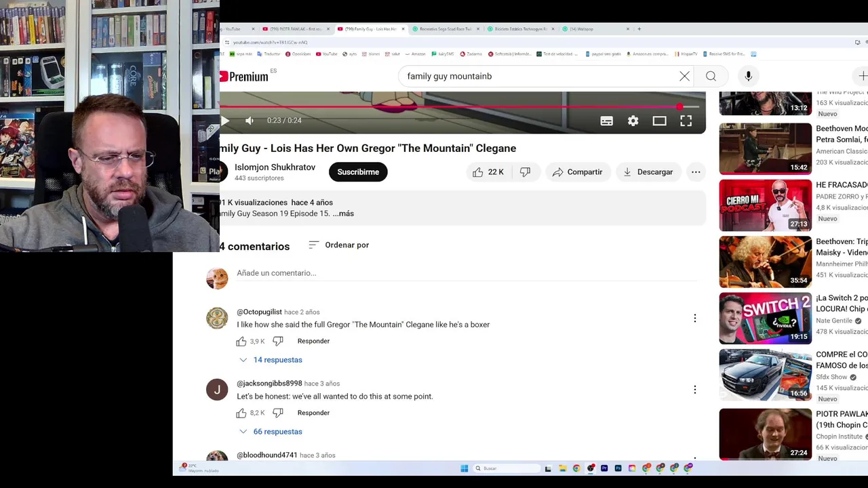Reply to the @Octopugilist comment
This screenshot has width=868, height=488.
click(313, 341)
